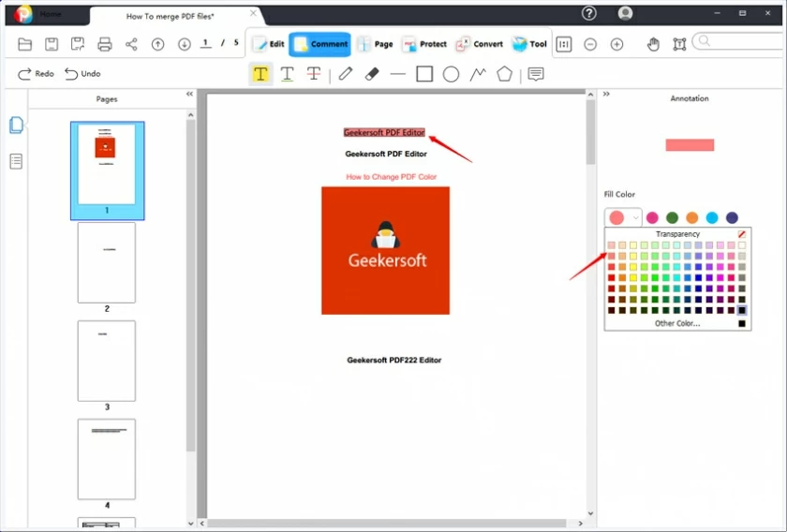Click the Save As icon

coord(78,44)
